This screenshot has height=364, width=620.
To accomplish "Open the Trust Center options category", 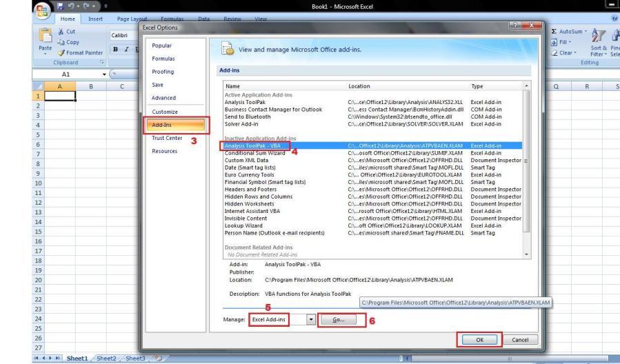I will (x=167, y=138).
